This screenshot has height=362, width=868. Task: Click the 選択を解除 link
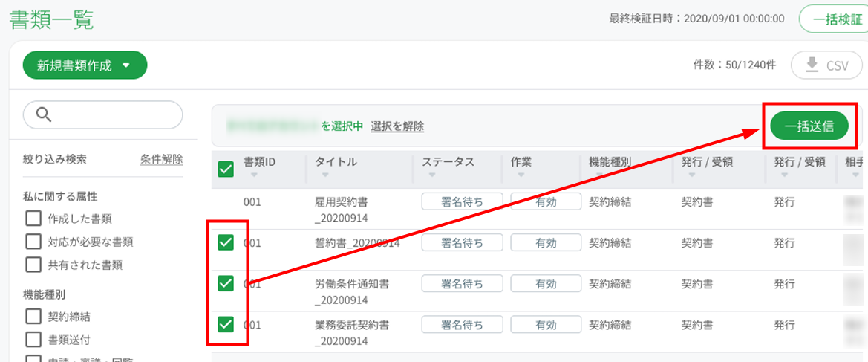tap(397, 126)
